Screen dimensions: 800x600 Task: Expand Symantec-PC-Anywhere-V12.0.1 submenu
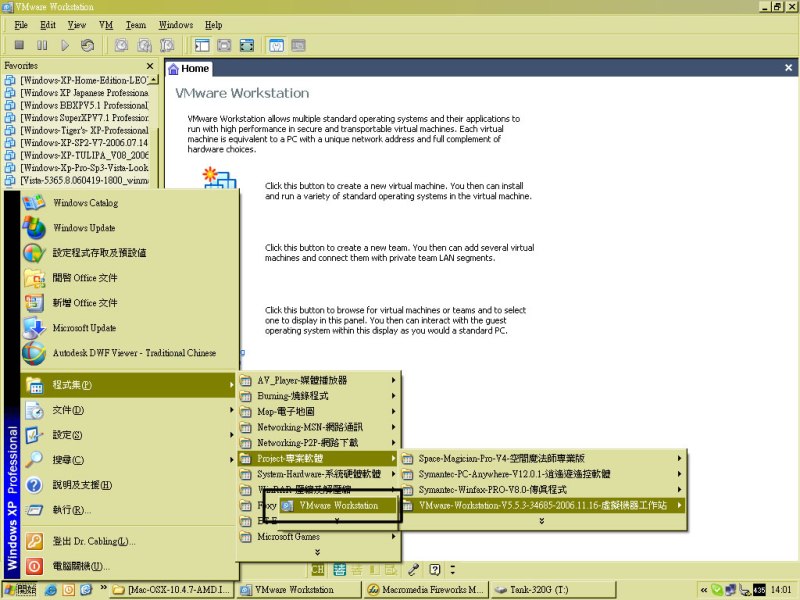click(543, 474)
